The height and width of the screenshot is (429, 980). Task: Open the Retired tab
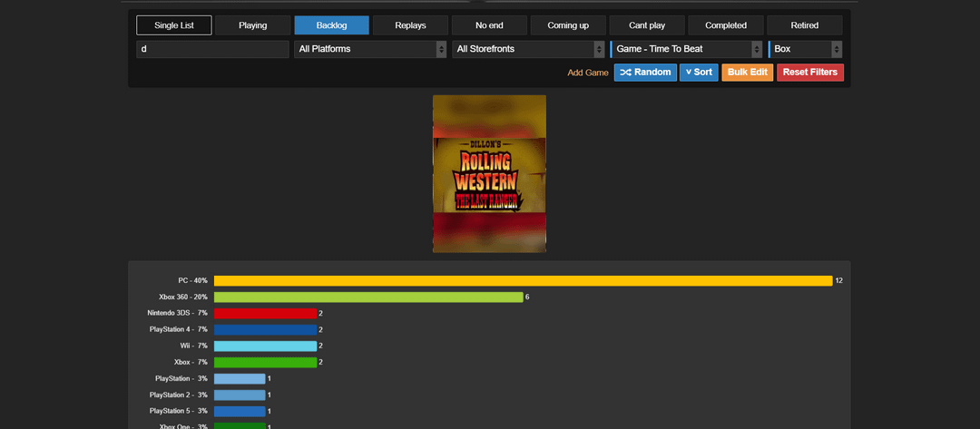point(804,25)
